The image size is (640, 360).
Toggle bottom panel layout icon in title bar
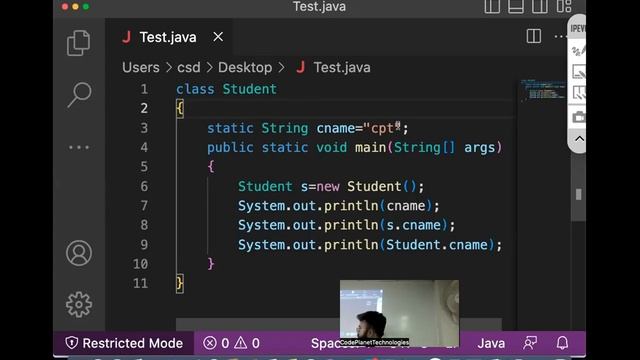(x=516, y=7)
